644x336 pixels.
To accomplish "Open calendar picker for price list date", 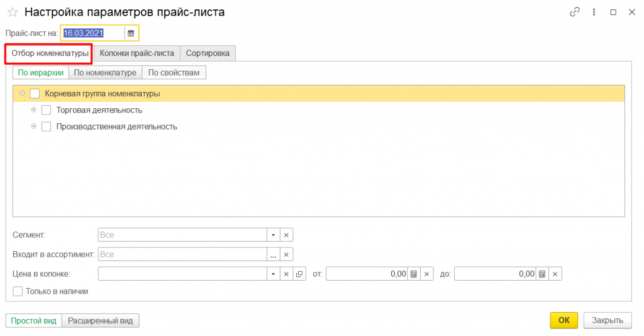I will click(131, 33).
